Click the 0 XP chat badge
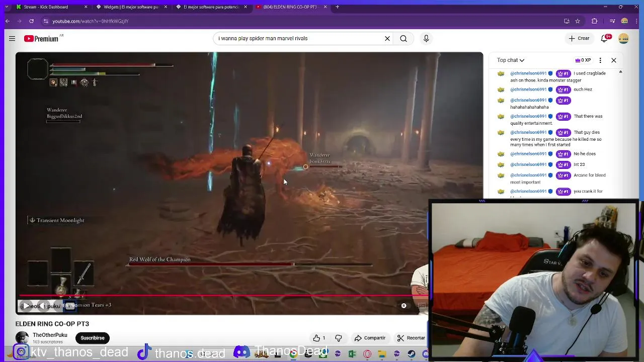Image resolution: width=644 pixels, height=362 pixels. pyautogui.click(x=583, y=60)
